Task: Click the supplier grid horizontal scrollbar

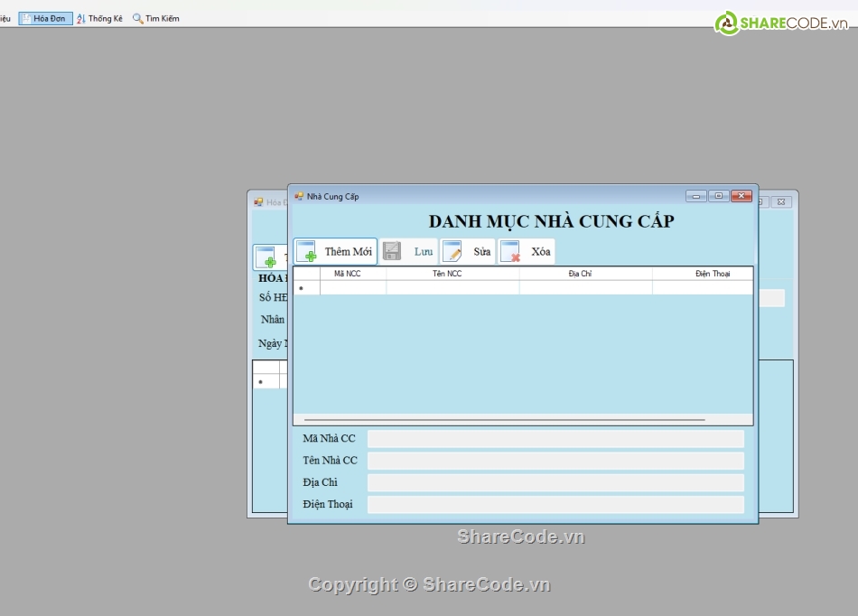Action: click(x=504, y=420)
